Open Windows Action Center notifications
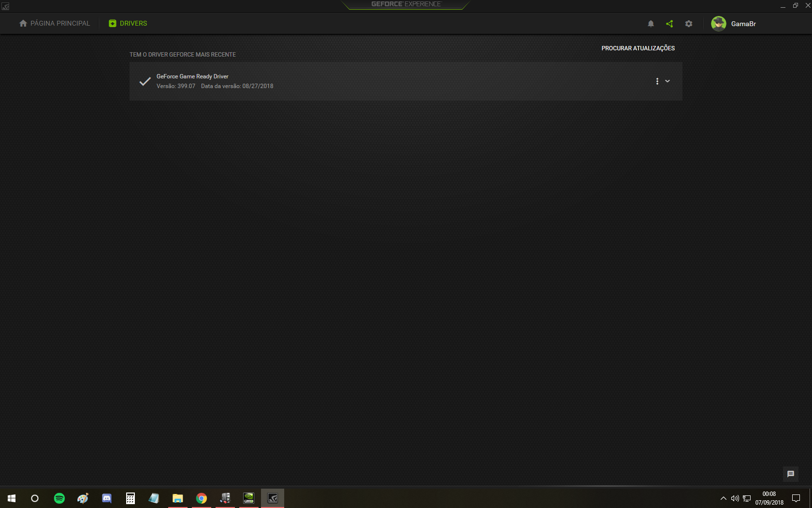This screenshot has width=812, height=508. (796, 498)
